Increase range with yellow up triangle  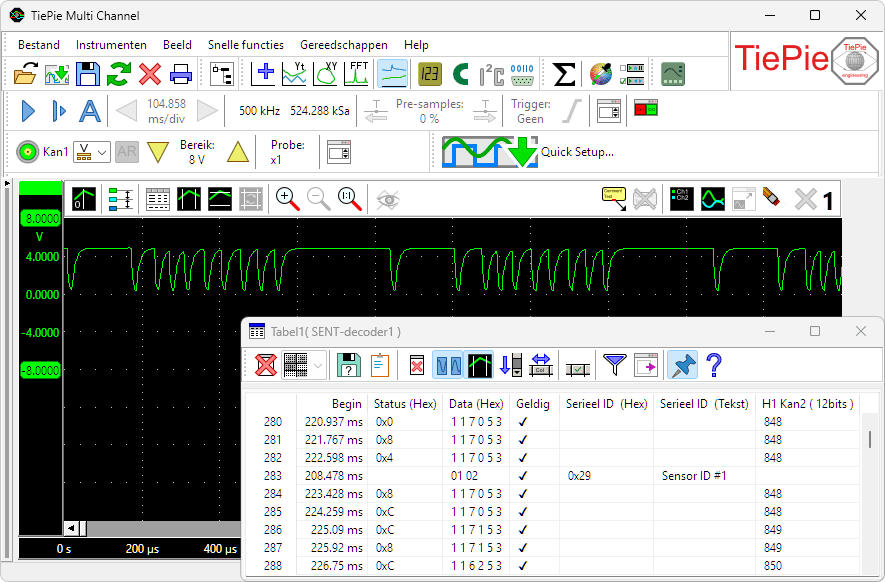click(x=238, y=152)
